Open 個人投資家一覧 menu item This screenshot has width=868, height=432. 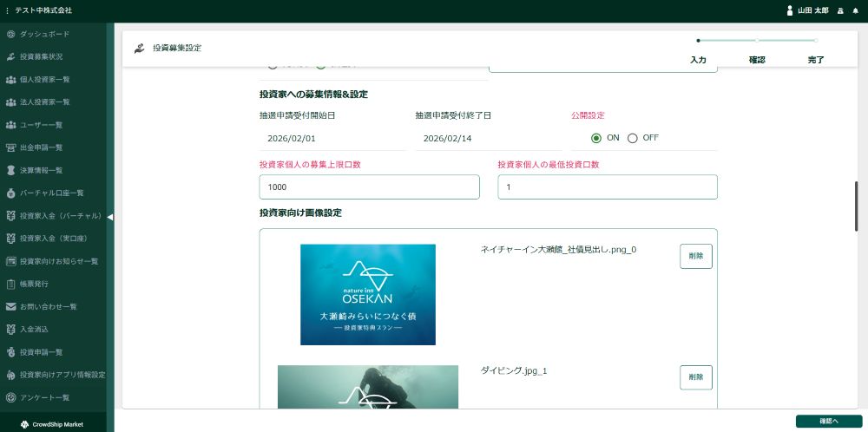tap(45, 80)
